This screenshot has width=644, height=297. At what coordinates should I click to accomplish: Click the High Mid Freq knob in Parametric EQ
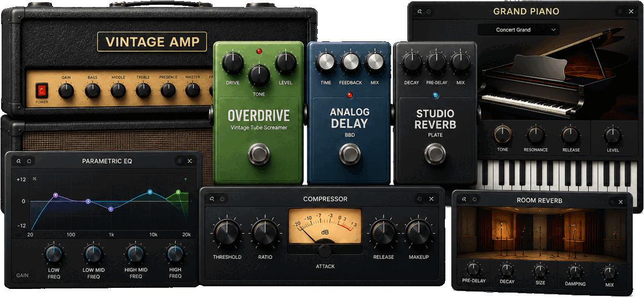(135, 253)
